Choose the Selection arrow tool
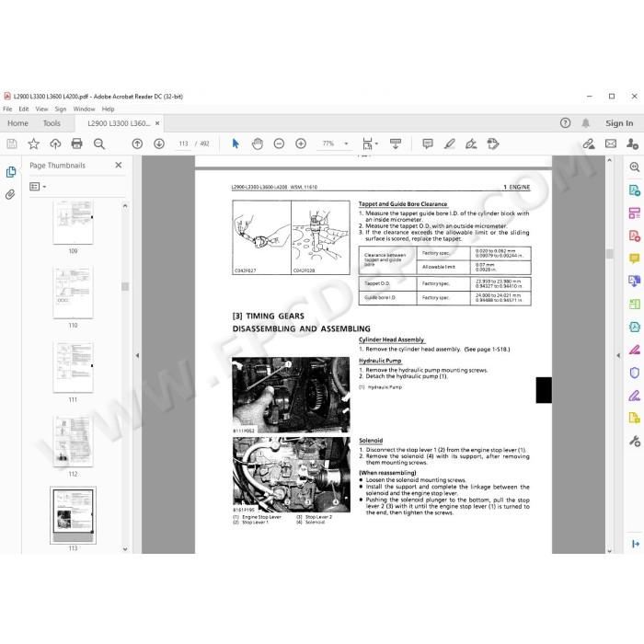 point(236,144)
